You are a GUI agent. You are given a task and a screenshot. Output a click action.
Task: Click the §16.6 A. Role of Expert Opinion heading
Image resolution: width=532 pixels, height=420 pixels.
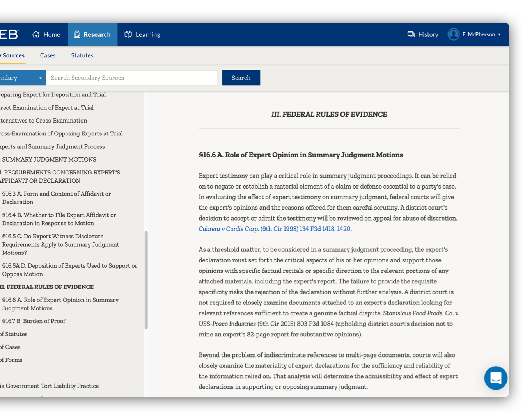(x=301, y=155)
